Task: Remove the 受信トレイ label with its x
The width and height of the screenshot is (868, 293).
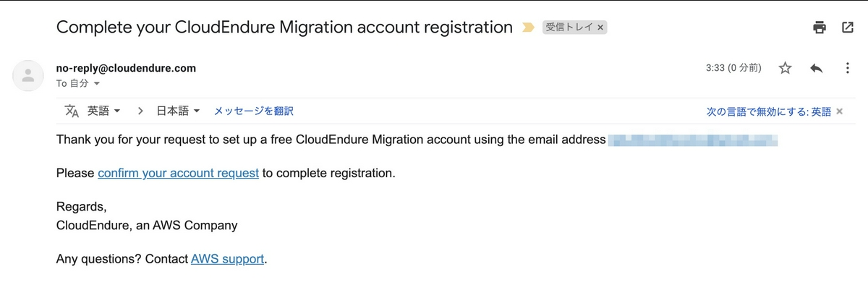Action: [601, 27]
